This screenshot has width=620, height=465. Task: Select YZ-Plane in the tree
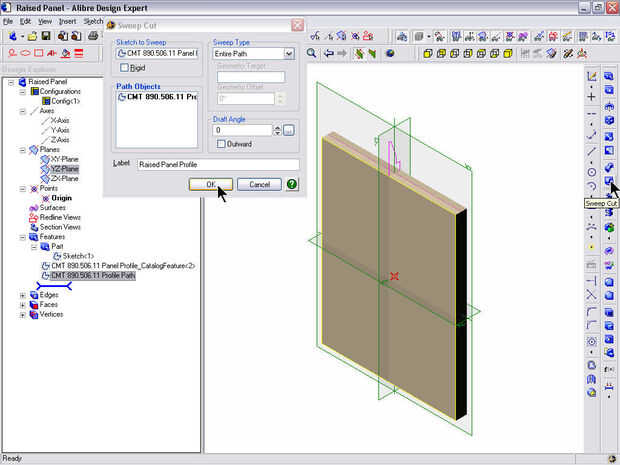point(64,169)
